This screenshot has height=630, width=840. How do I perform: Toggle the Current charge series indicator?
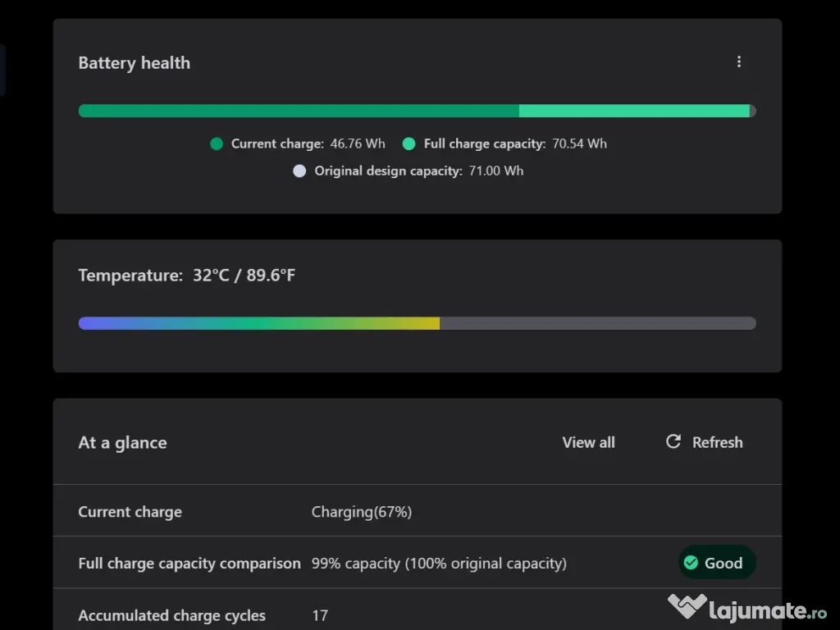click(216, 143)
